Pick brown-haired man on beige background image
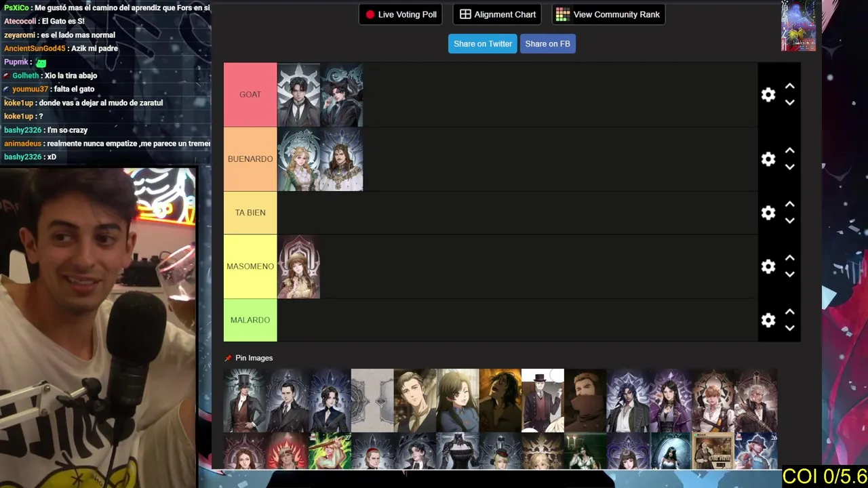The image size is (868, 488). 415,401
